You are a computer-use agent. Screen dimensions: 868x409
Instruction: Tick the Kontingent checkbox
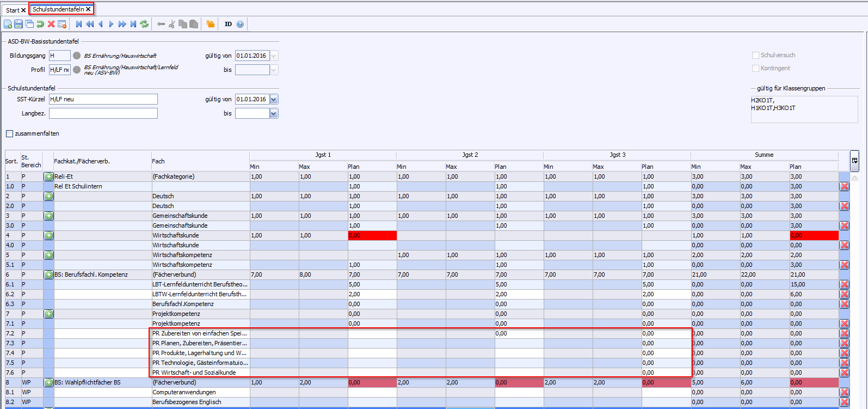point(755,68)
